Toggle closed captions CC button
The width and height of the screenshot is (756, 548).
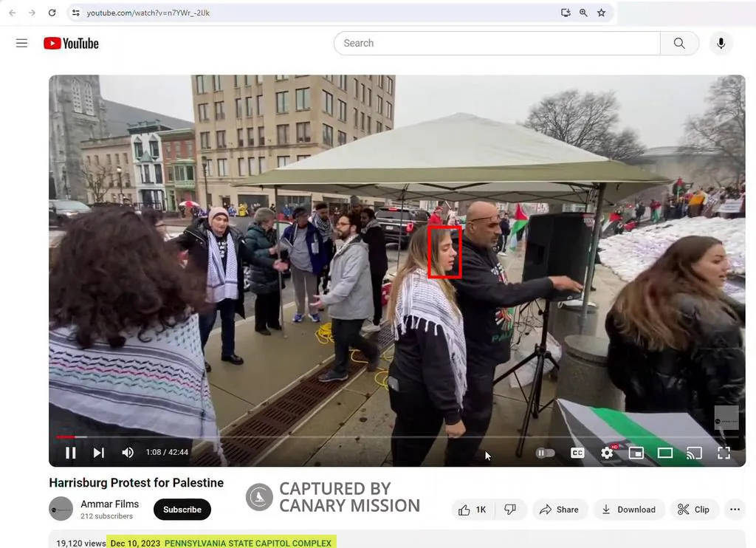point(577,453)
